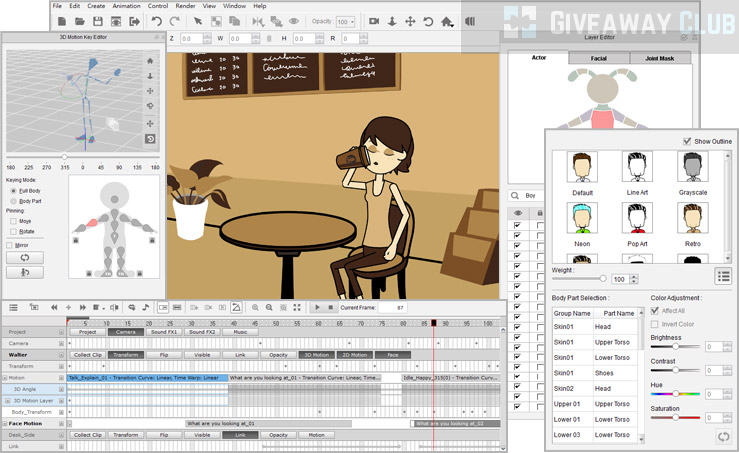Select the Body Part keying mode
Image resolution: width=739 pixels, height=453 pixels.
coord(13,201)
